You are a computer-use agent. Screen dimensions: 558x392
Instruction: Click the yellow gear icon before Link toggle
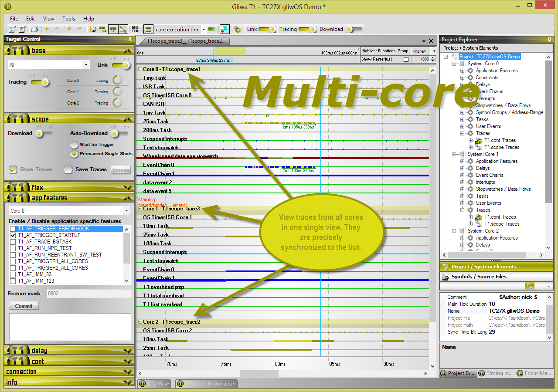coord(238,30)
